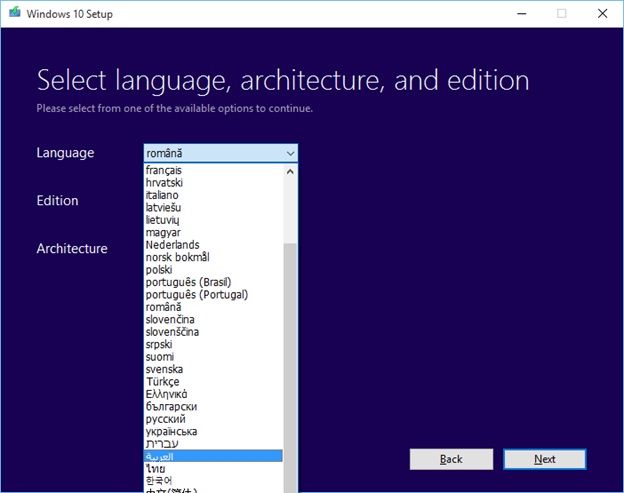624x493 pixels.
Task: Click the Windows 10 Setup title icon
Action: pos(15,13)
